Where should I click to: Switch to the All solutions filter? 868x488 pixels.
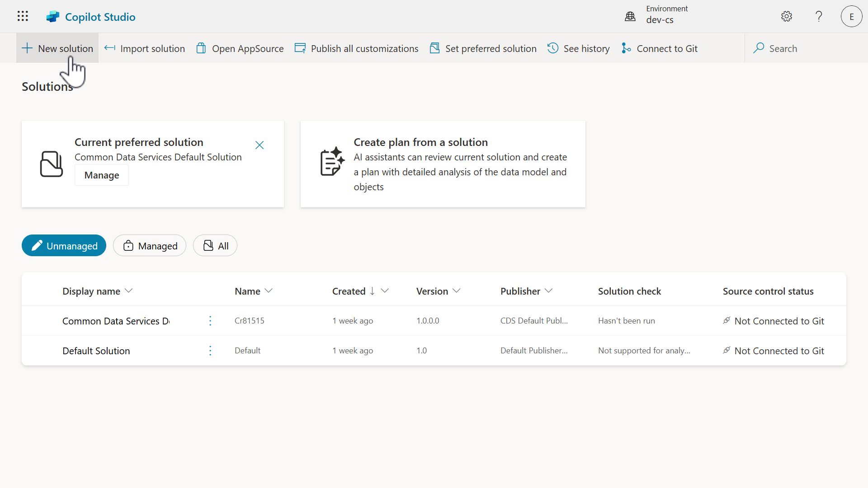pos(215,246)
